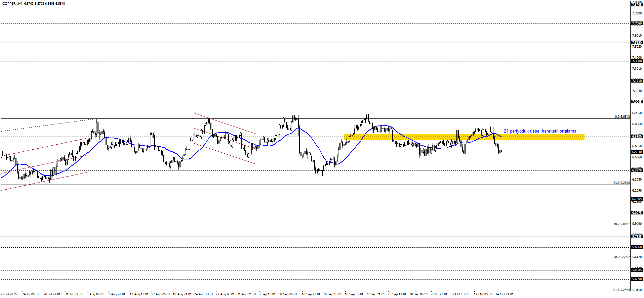Click the 7.7060 price level label
644x298 pixels.
pyautogui.click(x=637, y=23)
